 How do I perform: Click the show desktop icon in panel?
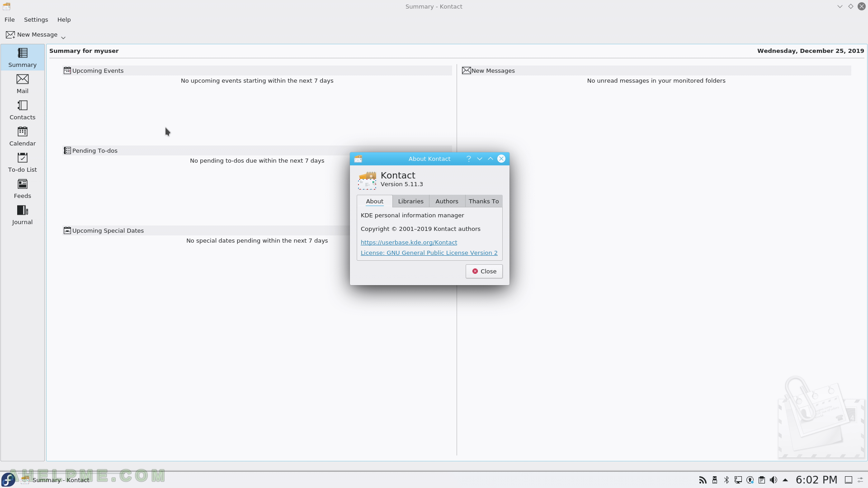pos(849,480)
